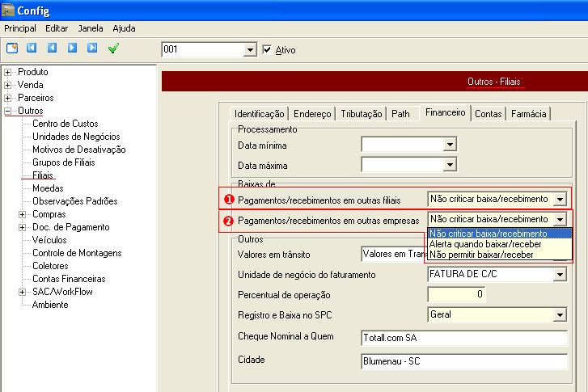Open the 001 filial code dropdown
The image size is (588, 392).
(x=250, y=49)
